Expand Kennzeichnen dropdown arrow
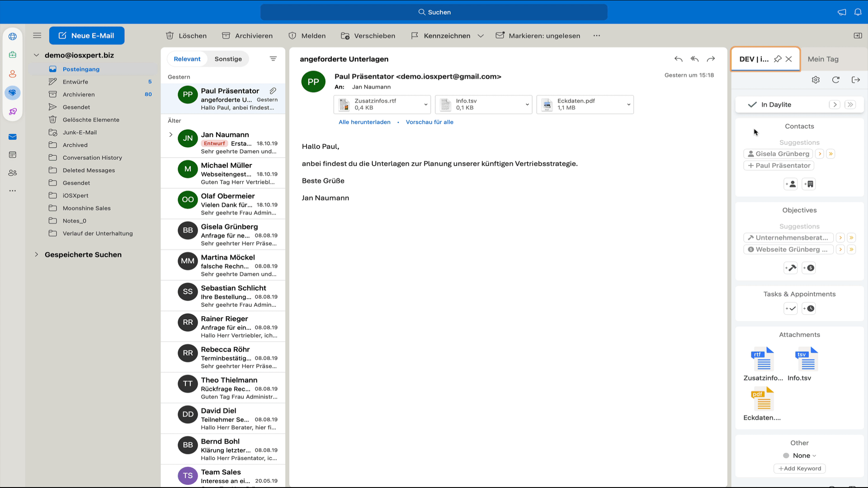 tap(481, 36)
